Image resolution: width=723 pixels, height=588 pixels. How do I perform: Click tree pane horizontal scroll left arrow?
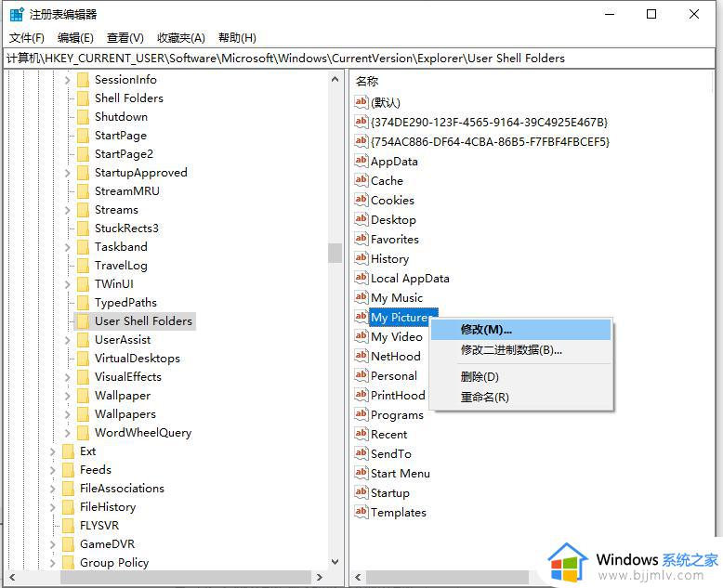12,577
